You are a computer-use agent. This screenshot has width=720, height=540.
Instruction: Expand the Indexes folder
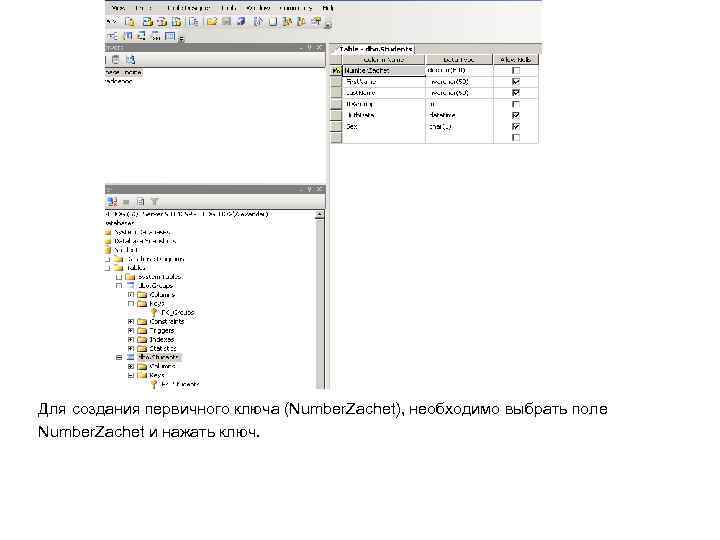(x=131, y=339)
